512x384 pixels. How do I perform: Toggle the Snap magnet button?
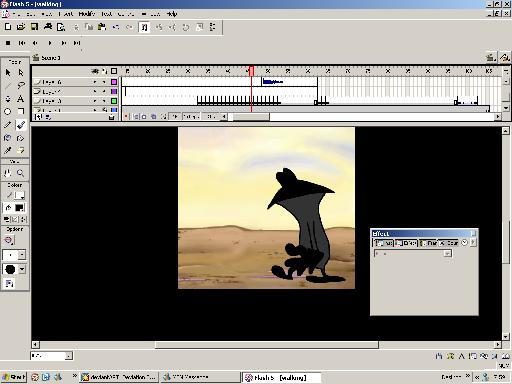click(144, 27)
